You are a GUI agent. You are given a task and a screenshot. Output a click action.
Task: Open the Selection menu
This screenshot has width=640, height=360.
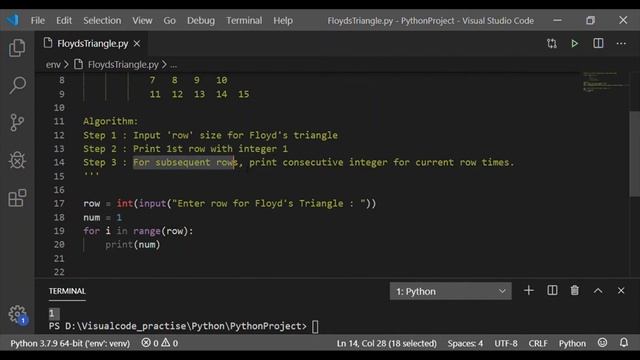[x=102, y=20]
